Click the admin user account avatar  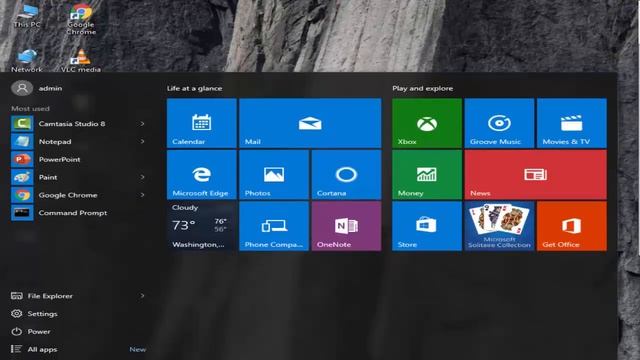[22, 88]
